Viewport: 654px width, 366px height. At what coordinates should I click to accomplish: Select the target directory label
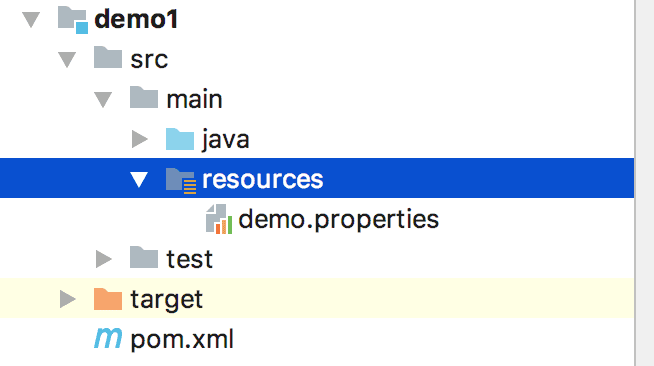[x=167, y=299]
